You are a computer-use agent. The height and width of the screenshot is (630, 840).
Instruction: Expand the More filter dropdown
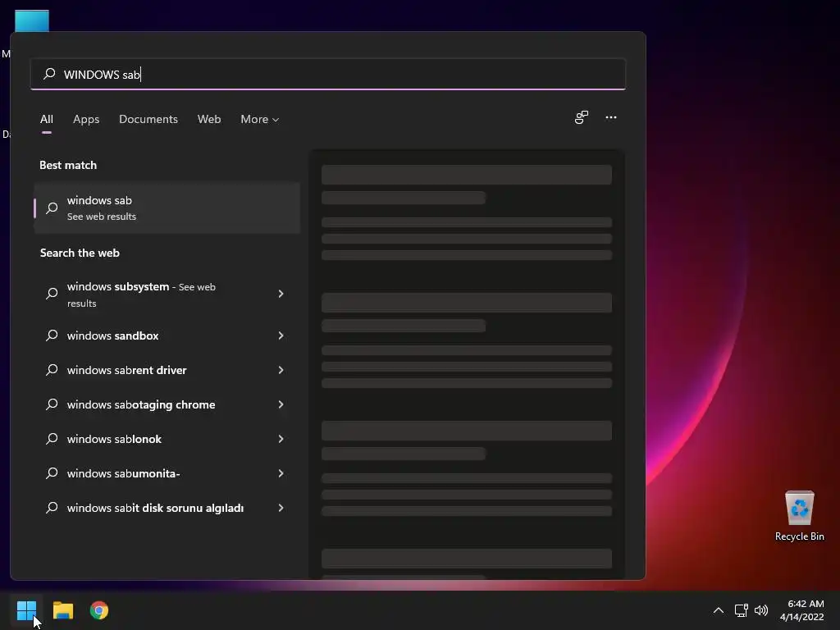260,119
